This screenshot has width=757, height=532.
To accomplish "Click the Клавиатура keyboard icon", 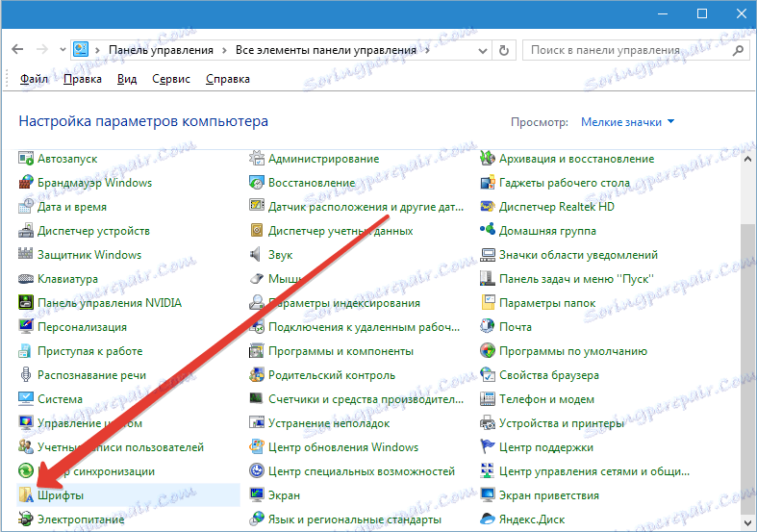I will pyautogui.click(x=26, y=279).
